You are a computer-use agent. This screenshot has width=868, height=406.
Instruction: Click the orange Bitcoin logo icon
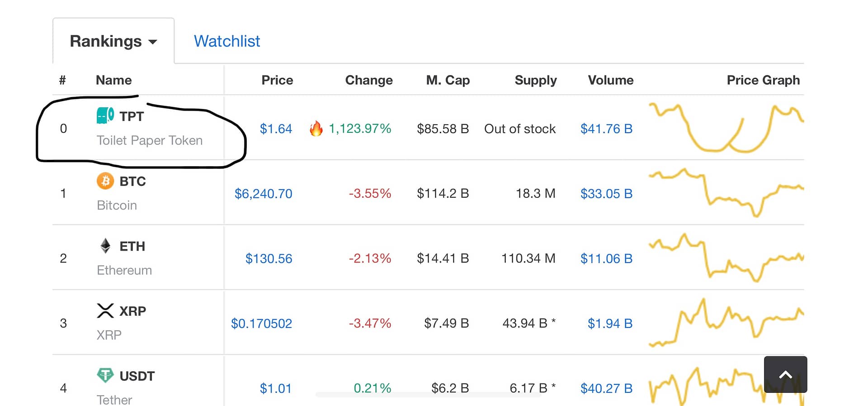coord(105,181)
